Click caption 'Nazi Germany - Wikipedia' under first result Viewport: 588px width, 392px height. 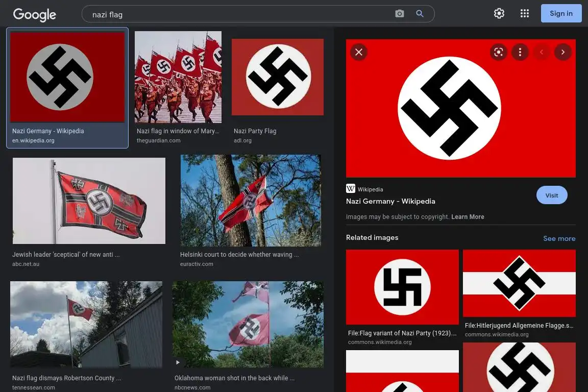tap(48, 131)
